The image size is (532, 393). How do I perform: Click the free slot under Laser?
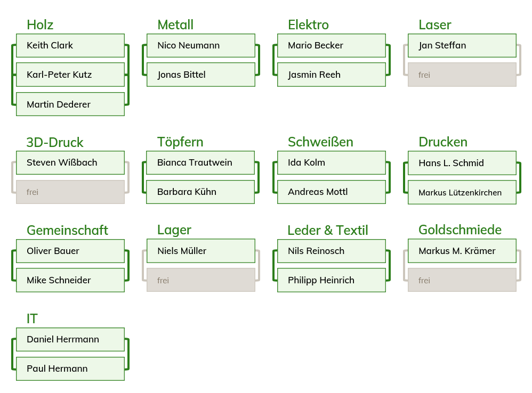pos(462,75)
